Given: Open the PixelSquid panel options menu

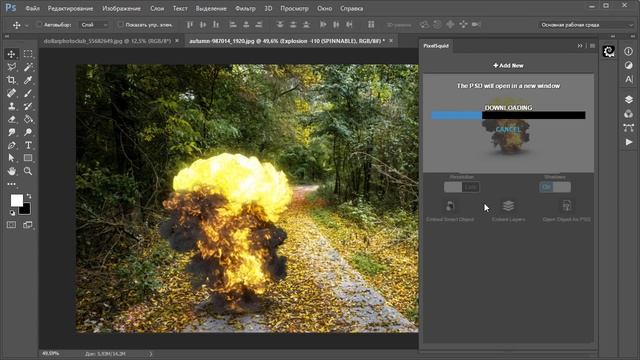Looking at the screenshot, I should [x=592, y=46].
